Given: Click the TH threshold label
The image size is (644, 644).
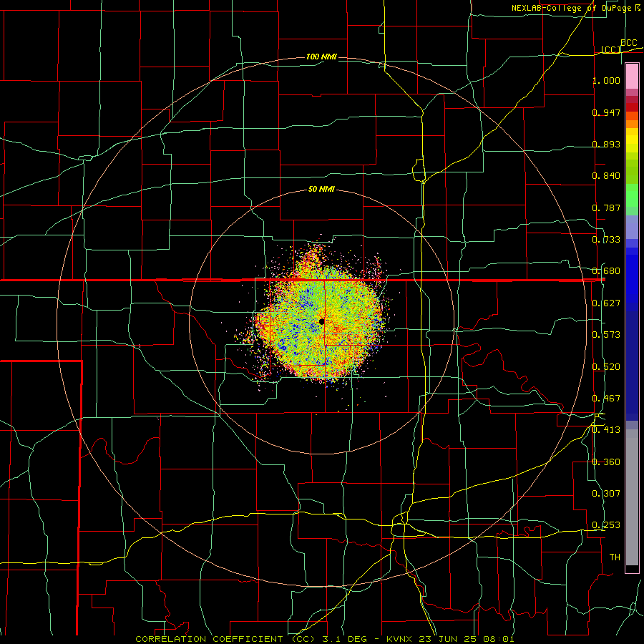Looking at the screenshot, I should tap(615, 557).
